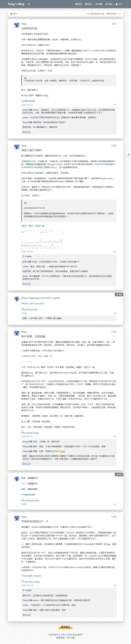Expand 更多评论 under 山海各有归途 post
This screenshot has height=644, width=131.
[27, 132]
